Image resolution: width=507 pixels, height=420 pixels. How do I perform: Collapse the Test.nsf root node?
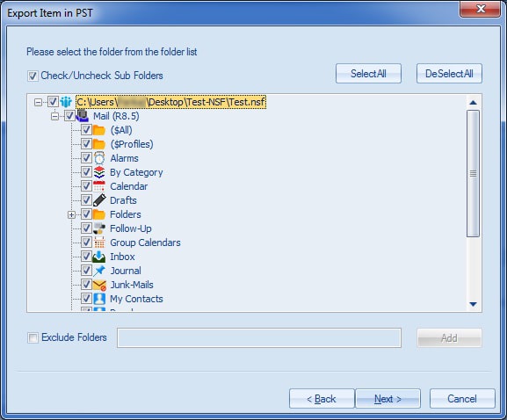click(38, 103)
